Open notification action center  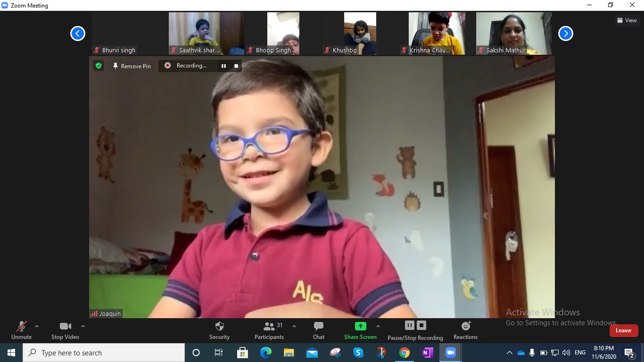point(629,353)
